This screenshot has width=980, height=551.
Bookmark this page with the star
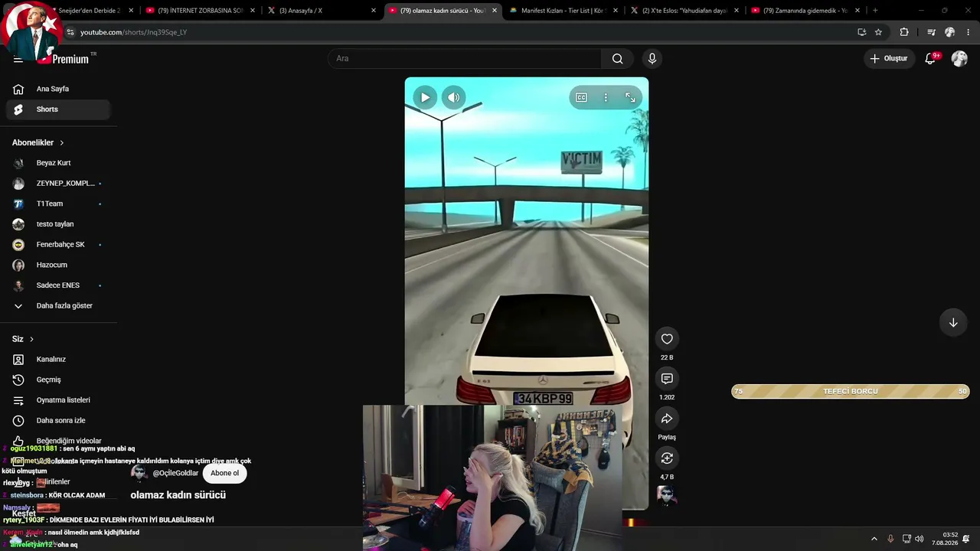pyautogui.click(x=878, y=32)
